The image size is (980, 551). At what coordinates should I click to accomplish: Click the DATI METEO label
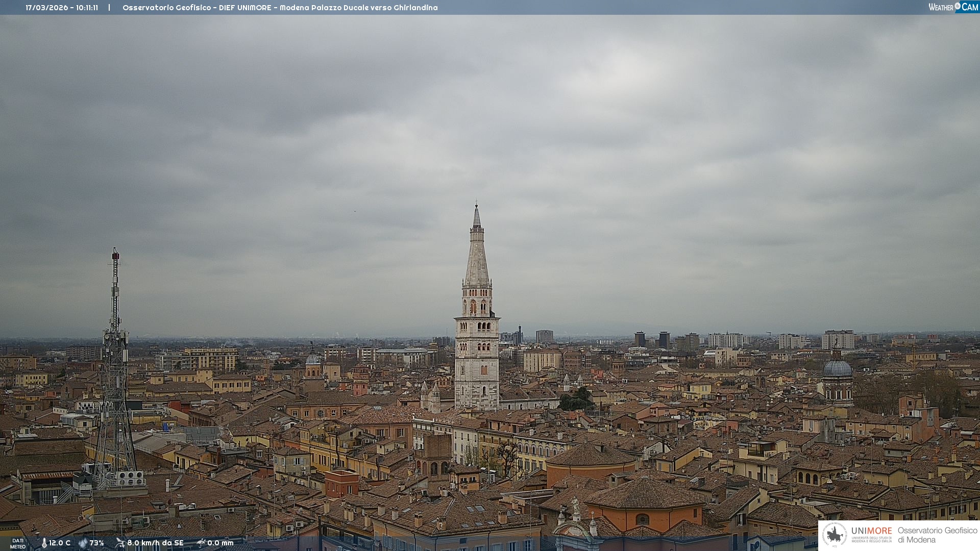point(18,543)
